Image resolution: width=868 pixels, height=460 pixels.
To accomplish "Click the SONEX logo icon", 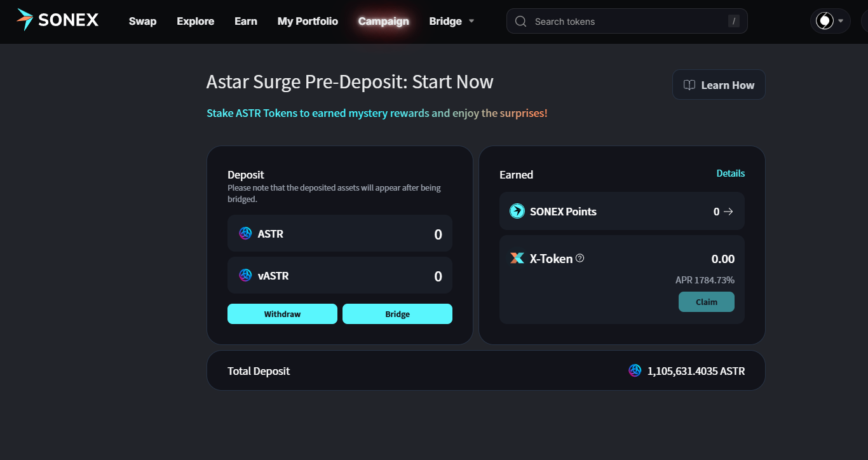I will pos(25,20).
